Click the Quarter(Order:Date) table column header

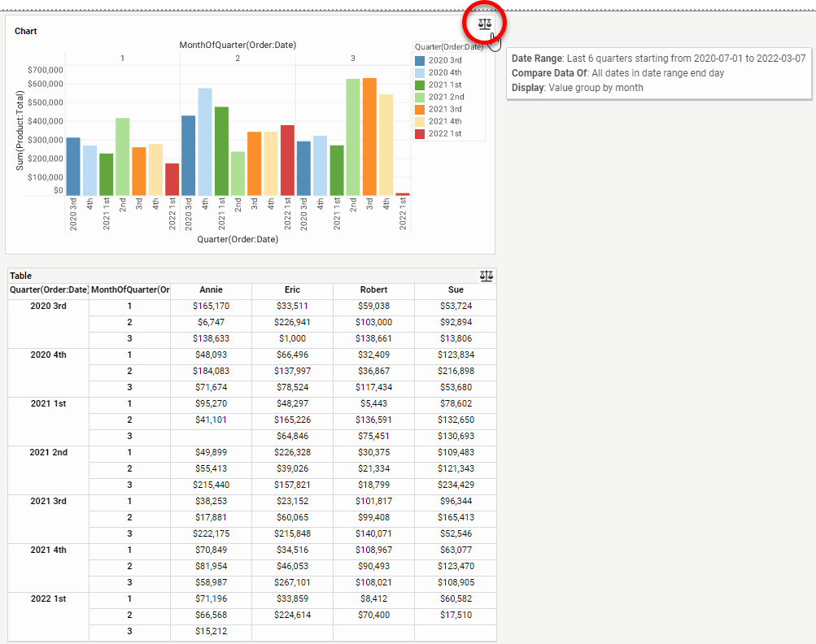(x=48, y=289)
